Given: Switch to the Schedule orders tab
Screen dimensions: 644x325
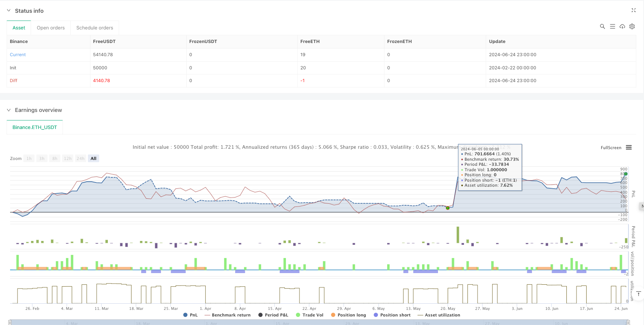Looking at the screenshot, I should [x=95, y=28].
